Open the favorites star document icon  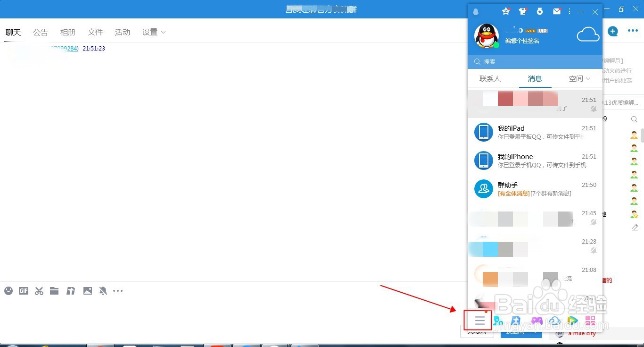tap(516, 321)
